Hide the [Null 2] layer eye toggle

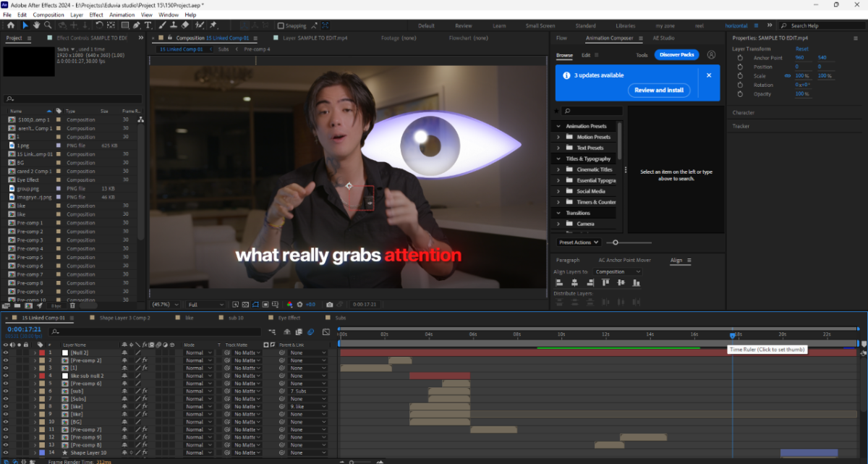[x=6, y=353]
